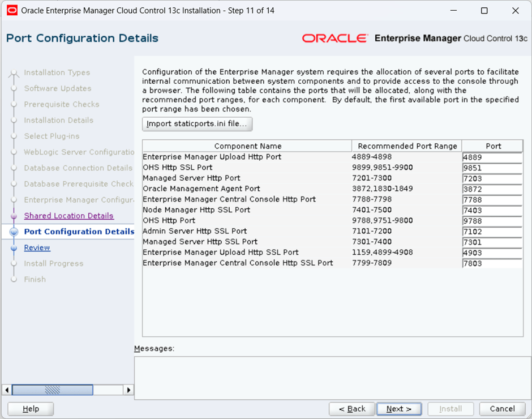Screen dimensions: 532x419
Task: Click the Recommended Port Range column header
Action: click(407, 146)
